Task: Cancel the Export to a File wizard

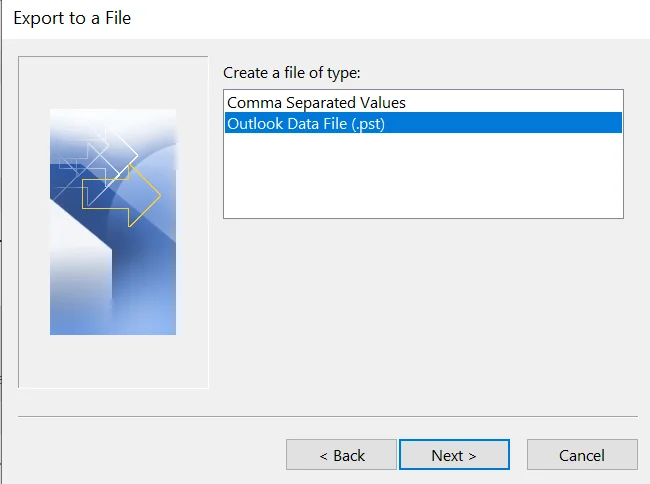Action: click(x=581, y=455)
